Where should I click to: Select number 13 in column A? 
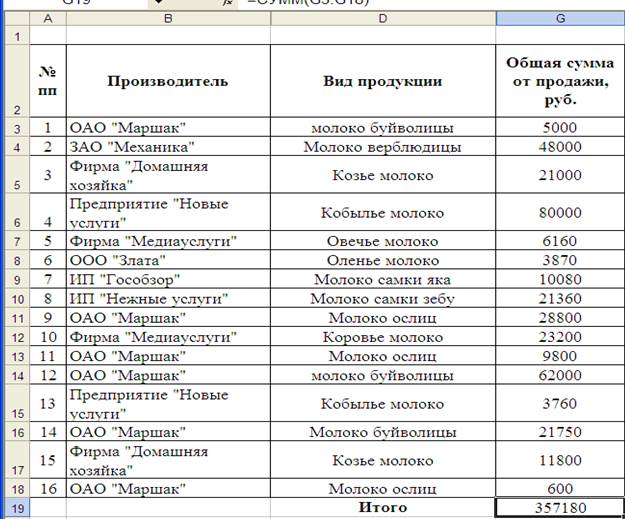[x=48, y=403]
